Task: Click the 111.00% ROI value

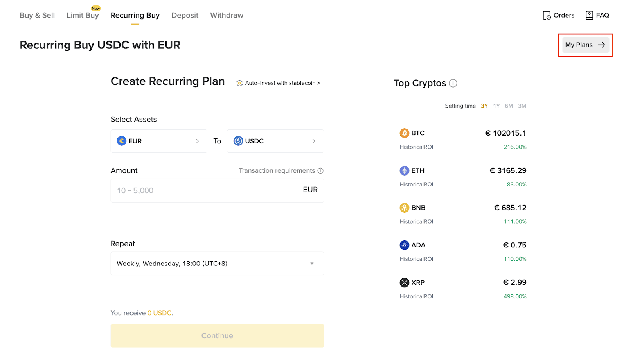Action: [x=515, y=222]
